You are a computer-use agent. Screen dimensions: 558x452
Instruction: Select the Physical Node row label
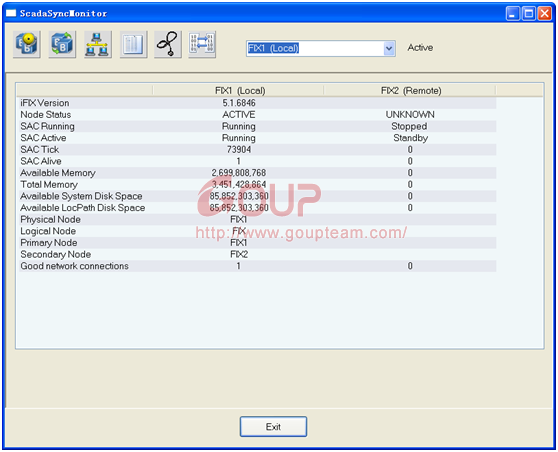point(50,219)
